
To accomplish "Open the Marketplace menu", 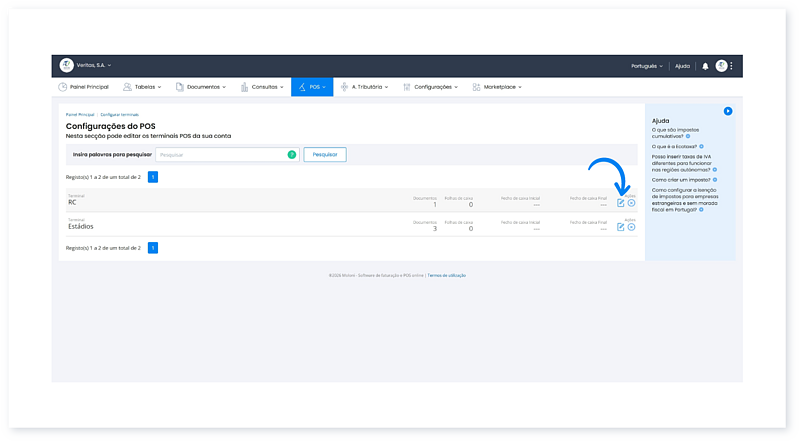I will 502,87.
